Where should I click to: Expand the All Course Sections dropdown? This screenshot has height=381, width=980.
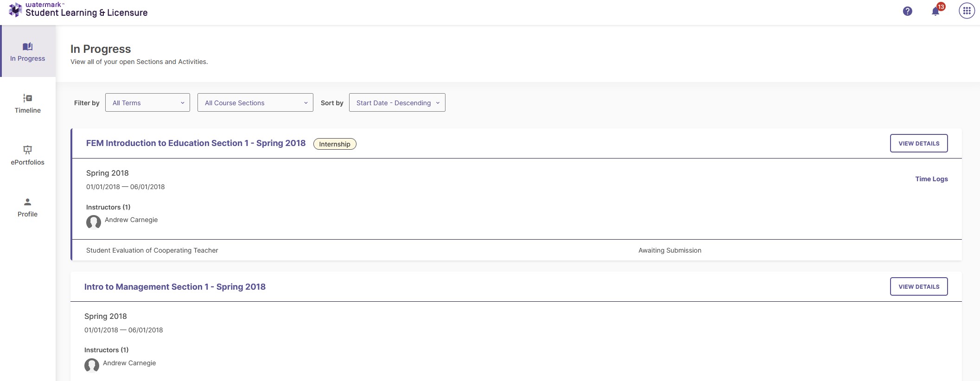[x=255, y=102]
